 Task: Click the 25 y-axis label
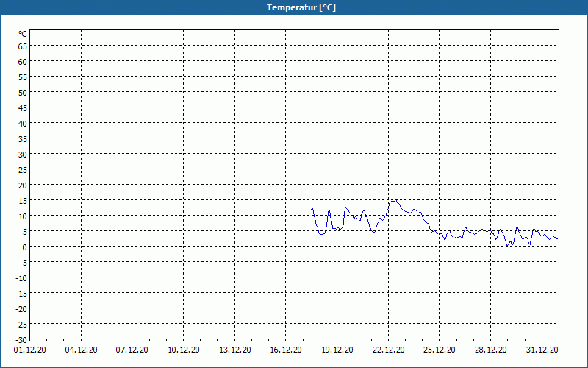(x=23, y=170)
